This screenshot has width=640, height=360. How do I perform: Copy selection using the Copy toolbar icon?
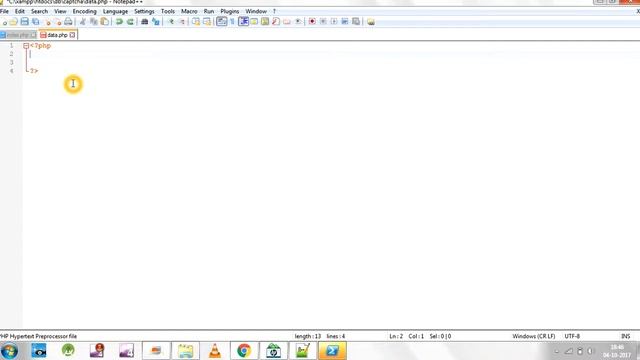[x=93, y=22]
